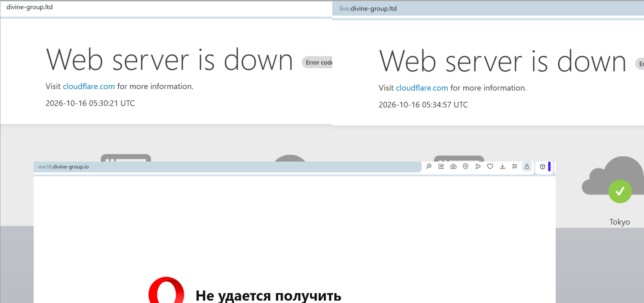The width and height of the screenshot is (644, 303).
Task: Click the live.divine-group.ltd address field
Action: click(x=488, y=9)
